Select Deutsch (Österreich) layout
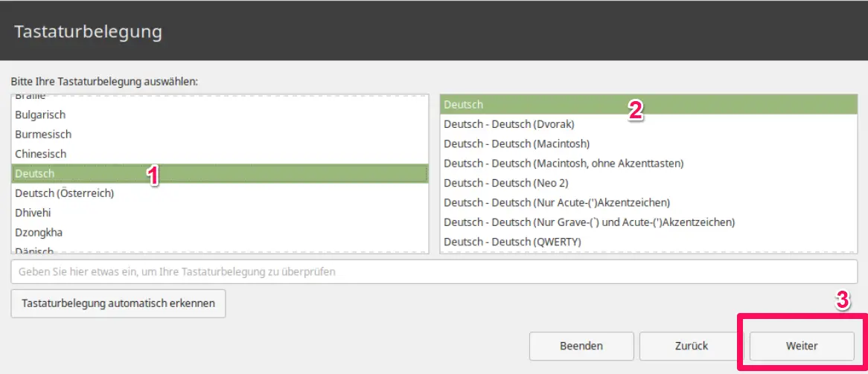The image size is (868, 374). 64,193
